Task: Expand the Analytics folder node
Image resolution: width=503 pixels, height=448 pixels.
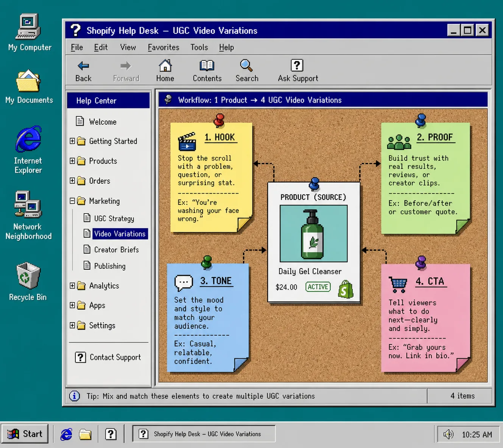Action: point(72,286)
